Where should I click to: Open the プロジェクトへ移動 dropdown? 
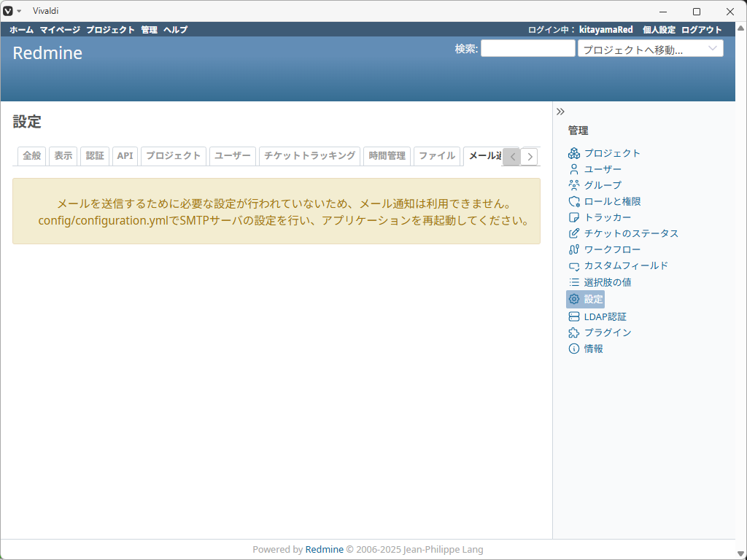[x=649, y=48]
